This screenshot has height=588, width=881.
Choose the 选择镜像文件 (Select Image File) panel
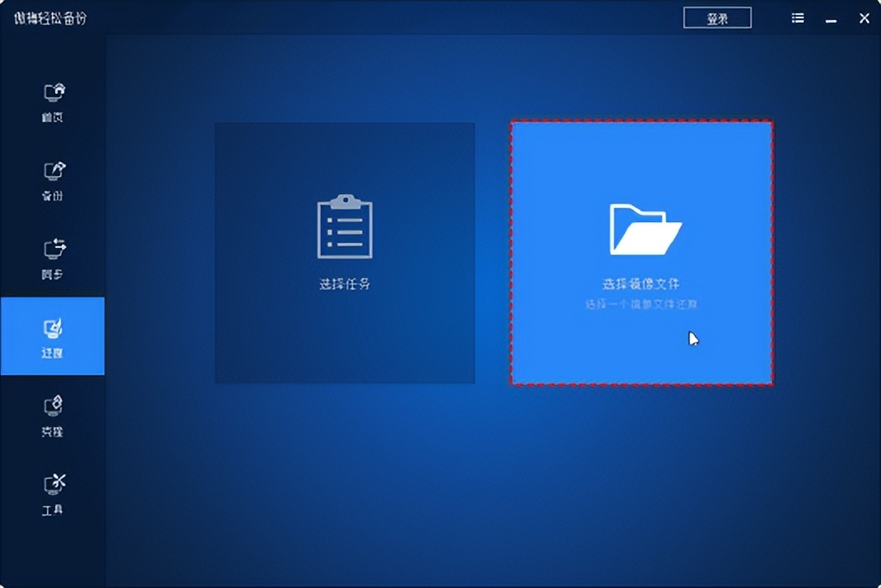point(643,251)
